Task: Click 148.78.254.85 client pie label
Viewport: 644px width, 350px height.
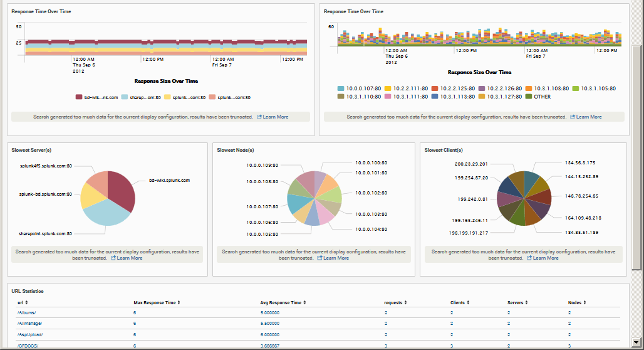Action: 581,196
